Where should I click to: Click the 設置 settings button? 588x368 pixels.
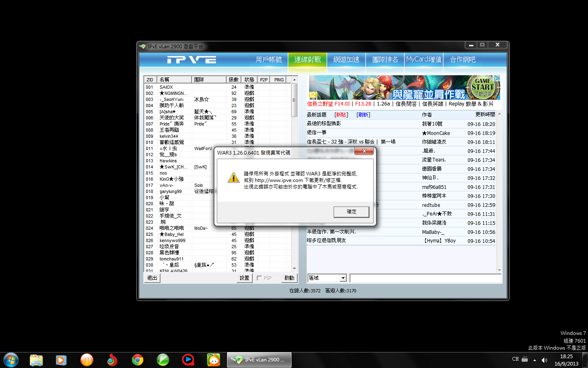244,278
